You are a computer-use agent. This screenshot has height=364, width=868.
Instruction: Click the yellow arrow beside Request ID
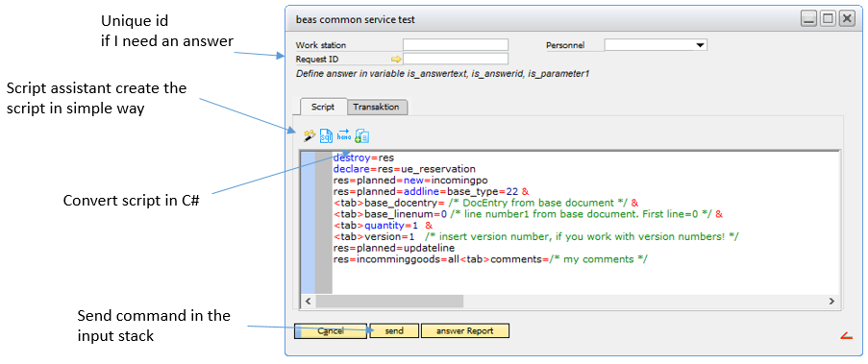396,60
